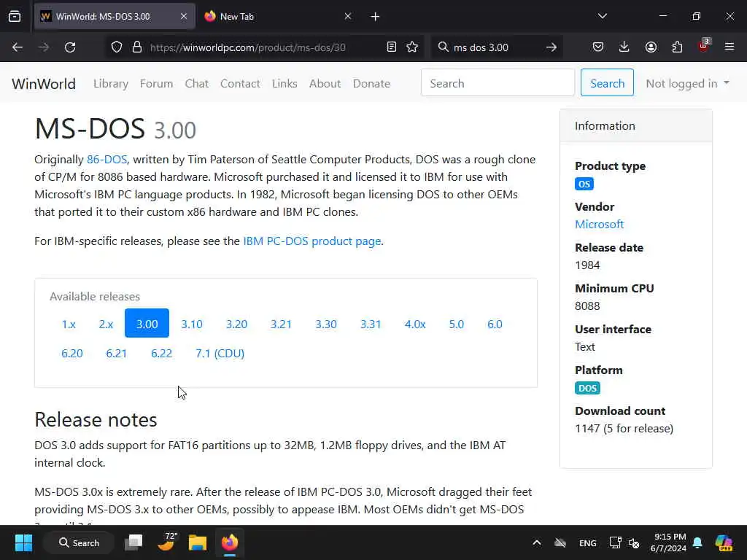Open Task View on the taskbar
Image resolution: width=747 pixels, height=560 pixels.
[x=134, y=542]
